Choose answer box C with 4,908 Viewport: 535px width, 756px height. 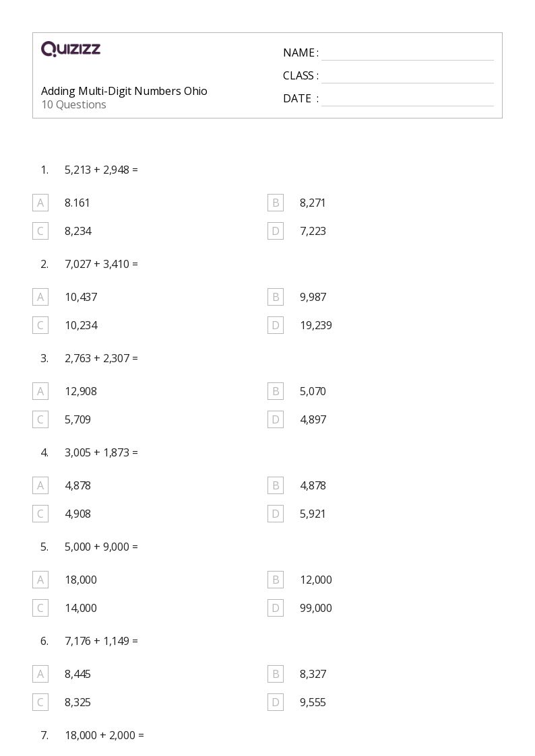40,514
